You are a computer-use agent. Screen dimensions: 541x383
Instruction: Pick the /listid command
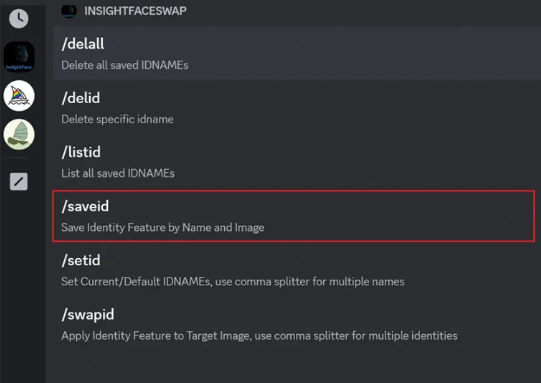coord(297,162)
